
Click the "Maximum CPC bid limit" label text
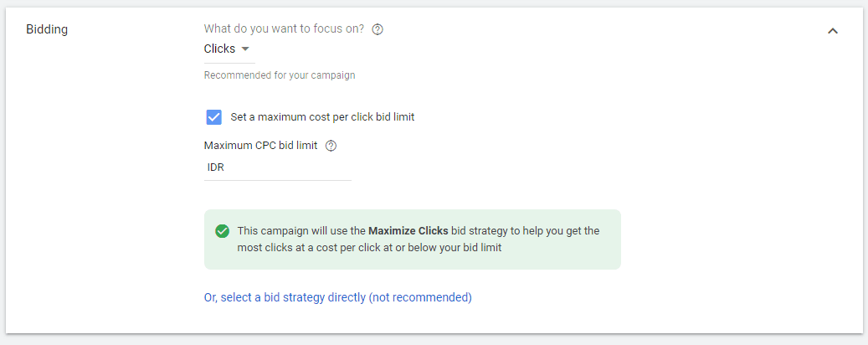260,146
